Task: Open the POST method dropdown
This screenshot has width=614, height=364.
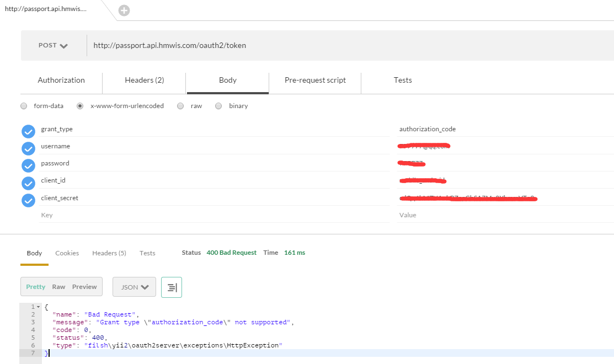Action: click(54, 46)
